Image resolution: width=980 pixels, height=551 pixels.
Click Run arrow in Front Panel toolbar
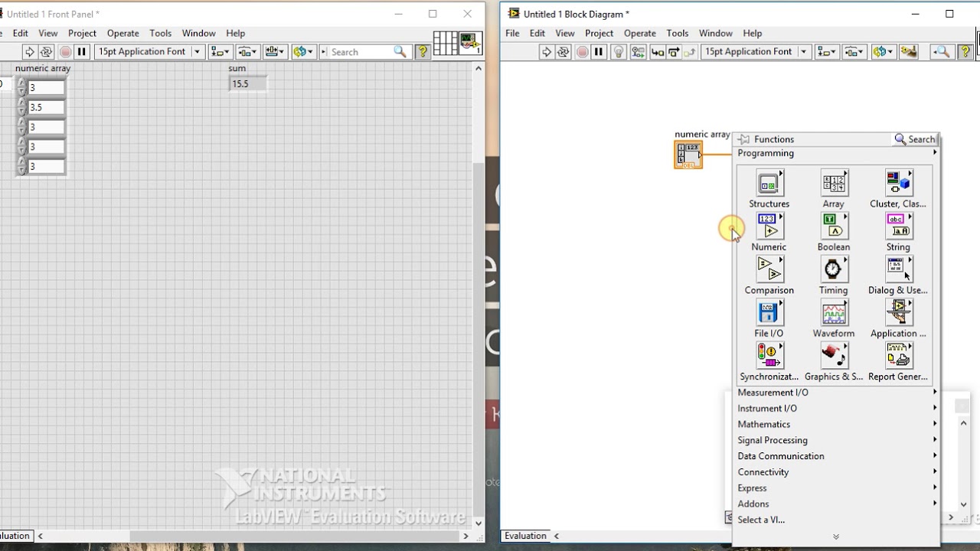tap(29, 52)
